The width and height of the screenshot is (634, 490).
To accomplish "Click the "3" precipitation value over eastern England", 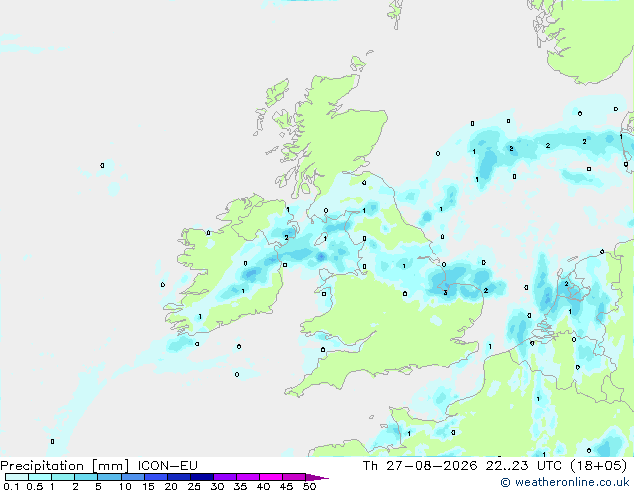I will [x=446, y=292].
